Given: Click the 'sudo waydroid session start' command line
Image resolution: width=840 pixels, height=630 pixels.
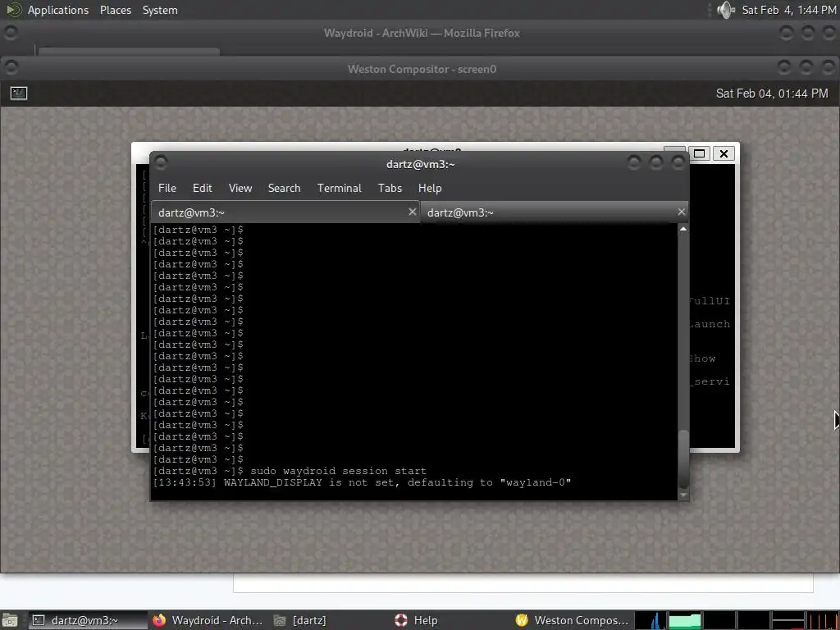Looking at the screenshot, I should pos(338,471).
